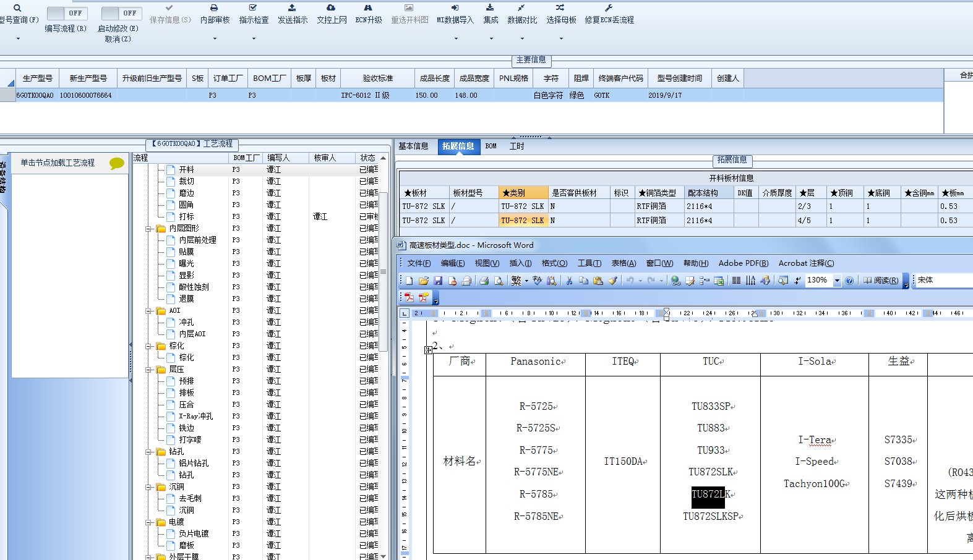
Task: Click the 阅读(R) reading mode button
Action: pos(881,281)
